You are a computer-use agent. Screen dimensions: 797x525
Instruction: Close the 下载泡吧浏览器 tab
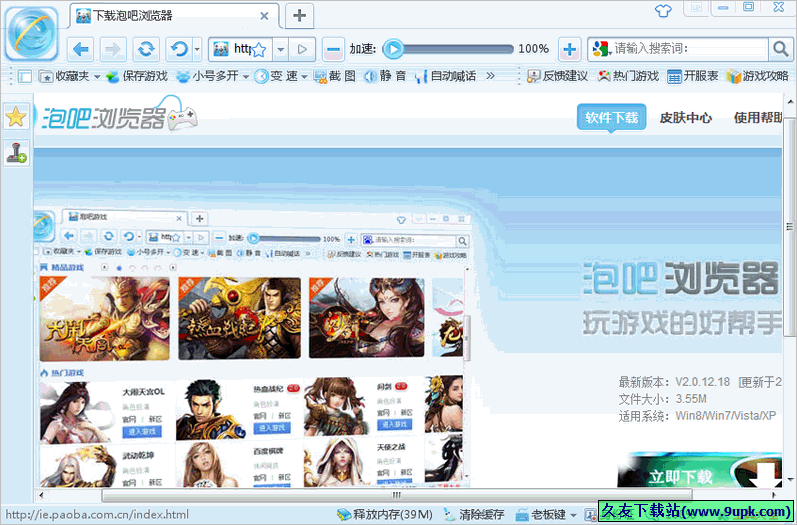(x=264, y=16)
